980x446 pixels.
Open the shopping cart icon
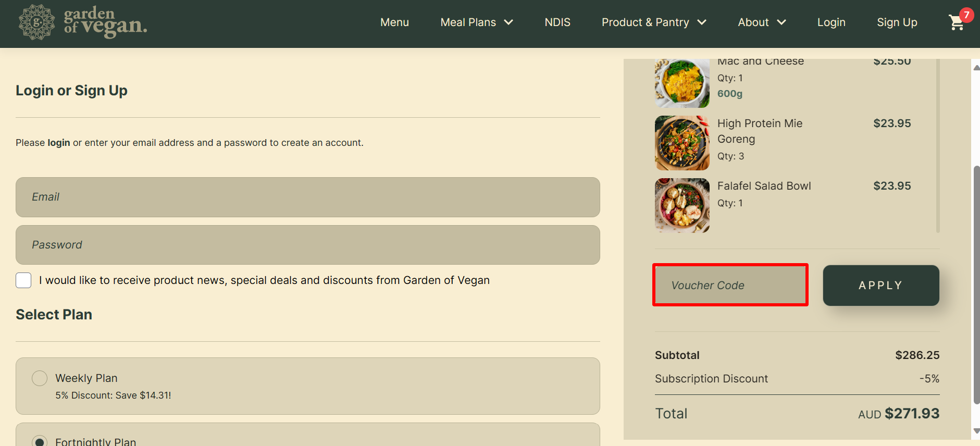[957, 23]
